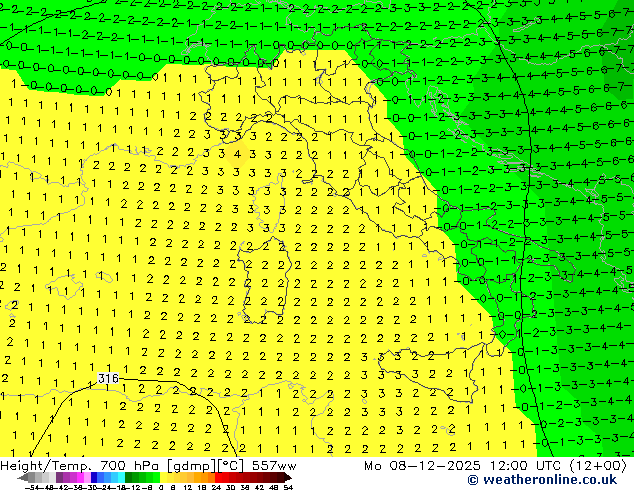Click the weatheronline.co.uk copyright link
Viewport: 634px width, 490px height.
click(x=542, y=480)
